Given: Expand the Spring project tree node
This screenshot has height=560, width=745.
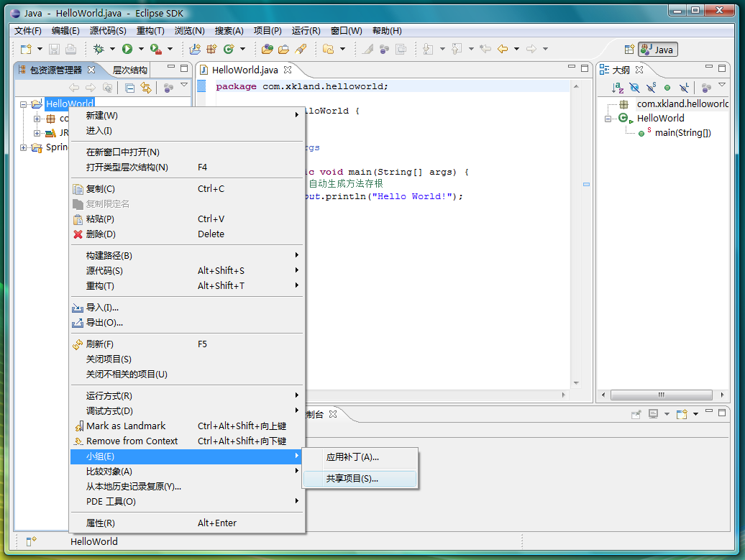Looking at the screenshot, I should (x=23, y=147).
